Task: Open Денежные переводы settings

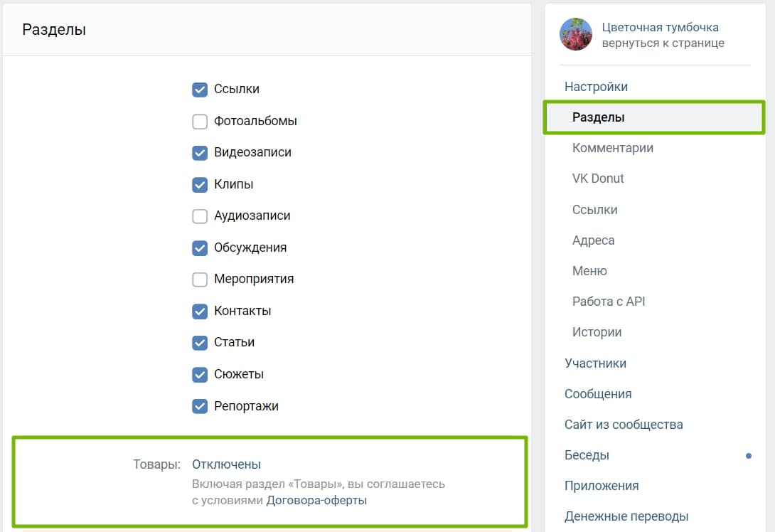Action: 626,516
